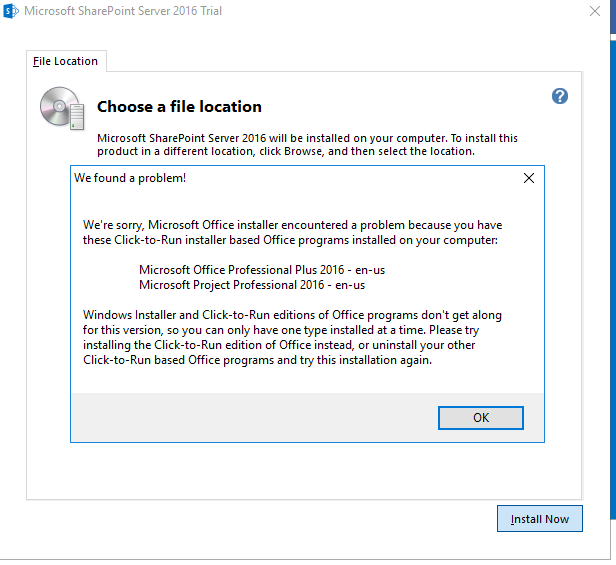Click the Windows Installer and Click-to-Run explanation text
The width and height of the screenshot is (616, 565).
[292, 338]
